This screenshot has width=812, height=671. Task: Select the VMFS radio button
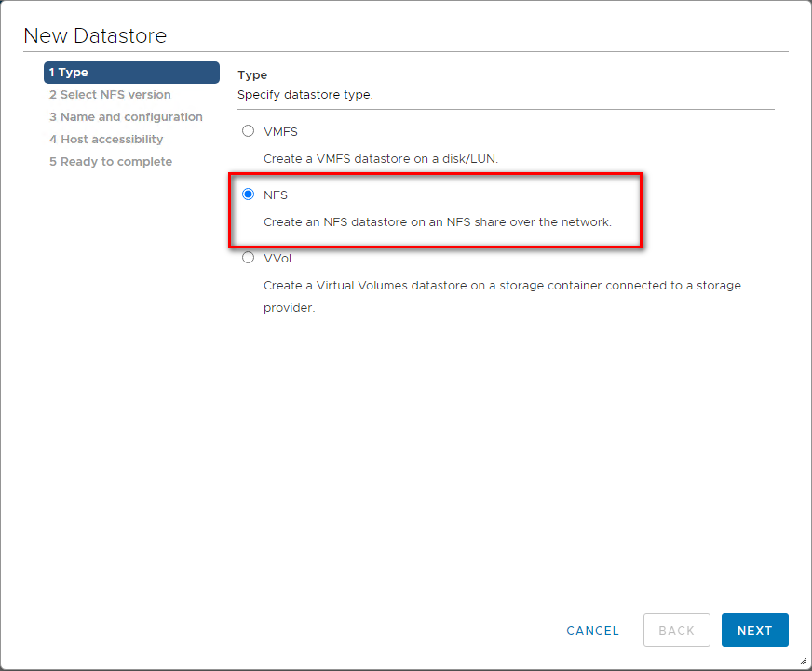[x=248, y=131]
